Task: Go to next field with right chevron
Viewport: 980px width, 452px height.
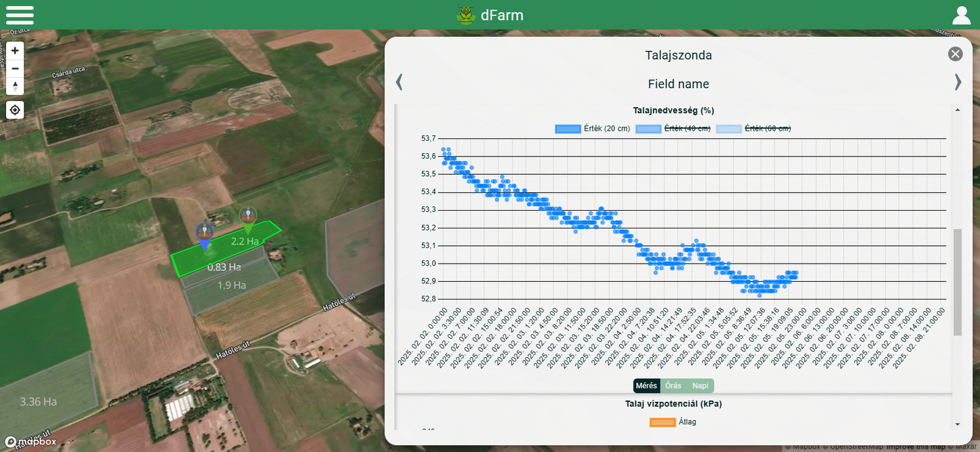Action: [958, 82]
